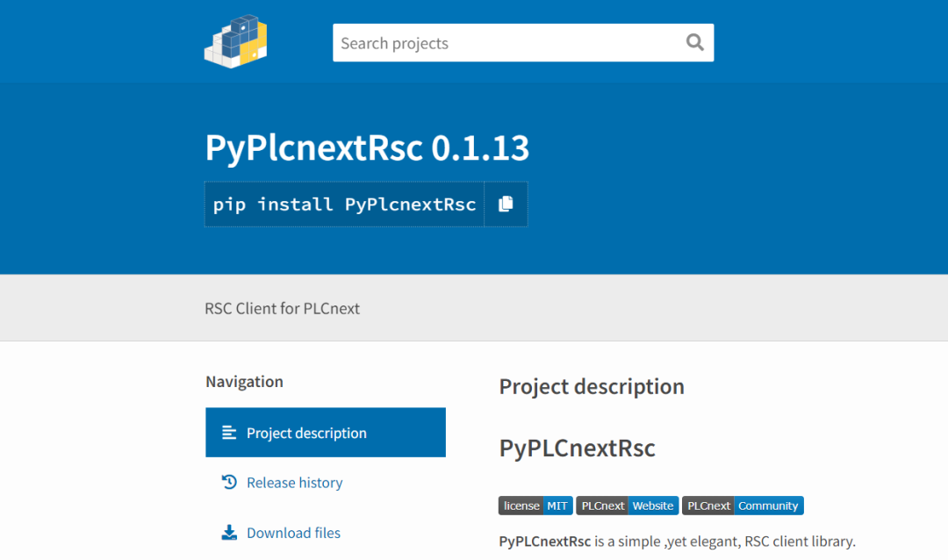Click the Navigation sidebar heading
Viewport: 948px width, 560px height.
point(244,382)
